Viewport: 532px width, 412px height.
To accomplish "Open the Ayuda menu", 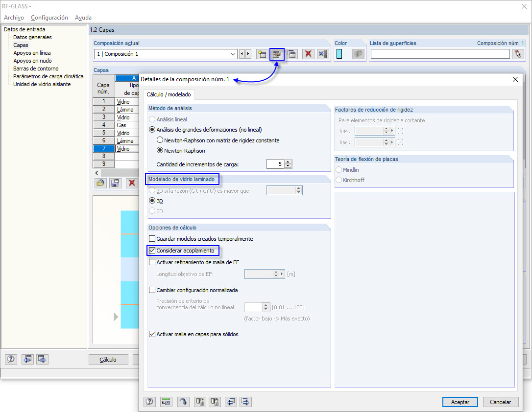I will tap(83, 18).
